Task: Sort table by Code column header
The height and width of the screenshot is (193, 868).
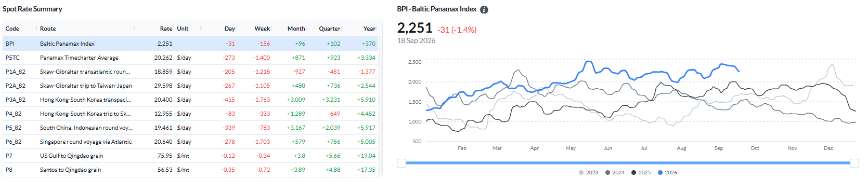Action: click(12, 29)
